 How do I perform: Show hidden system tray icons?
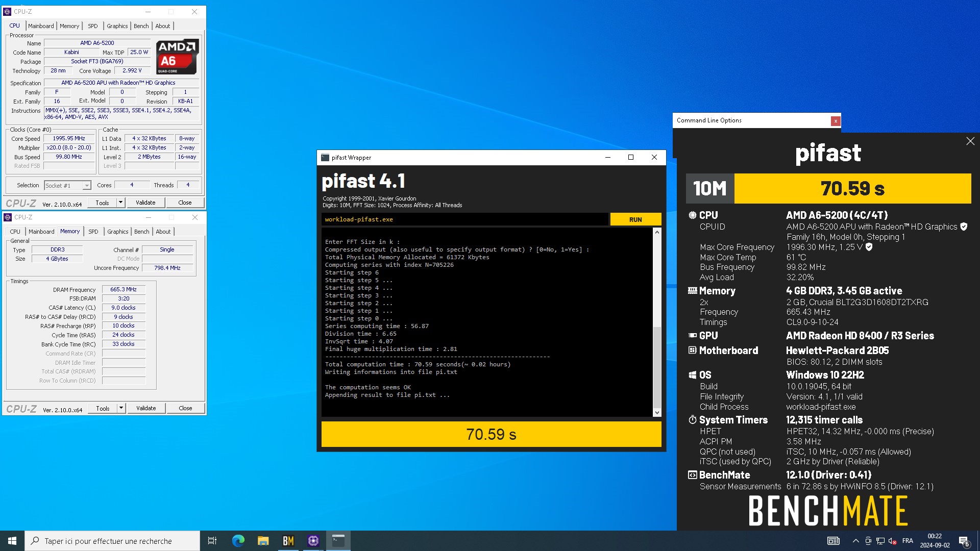tap(855, 541)
